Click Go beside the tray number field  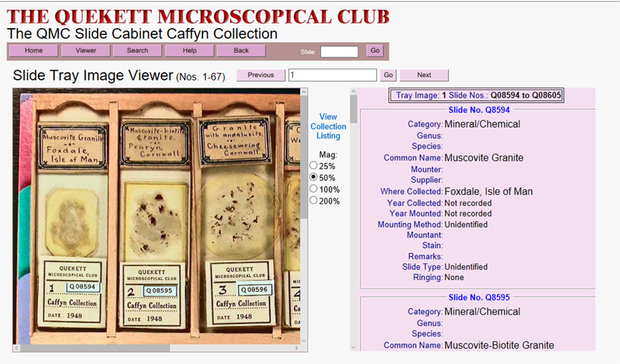[x=389, y=75]
